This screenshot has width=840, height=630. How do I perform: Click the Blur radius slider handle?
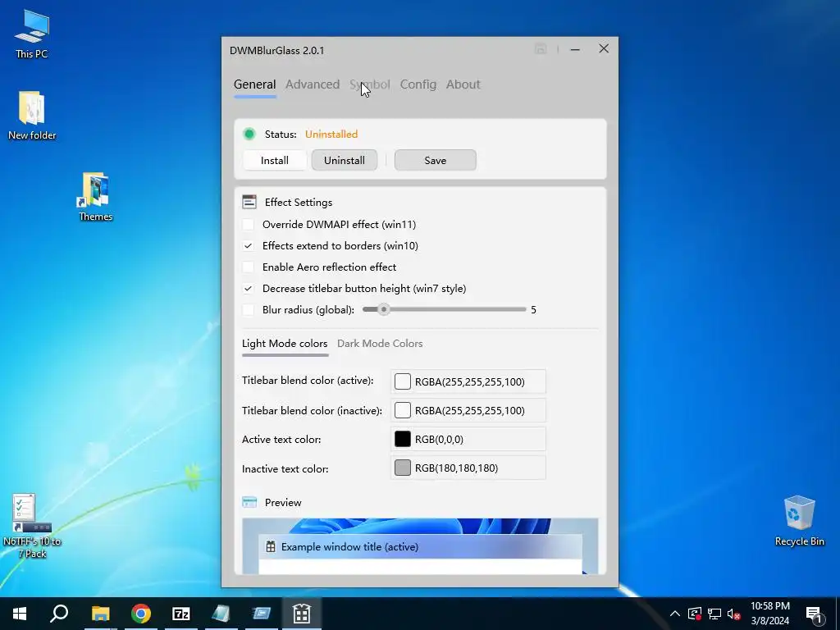384,309
